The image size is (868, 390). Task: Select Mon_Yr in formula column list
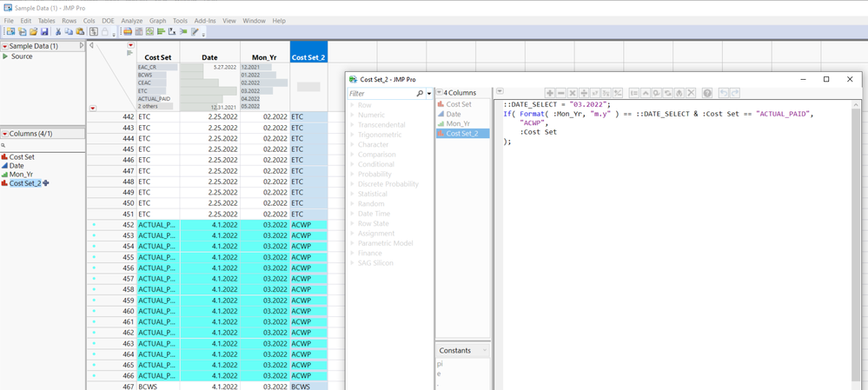point(458,124)
